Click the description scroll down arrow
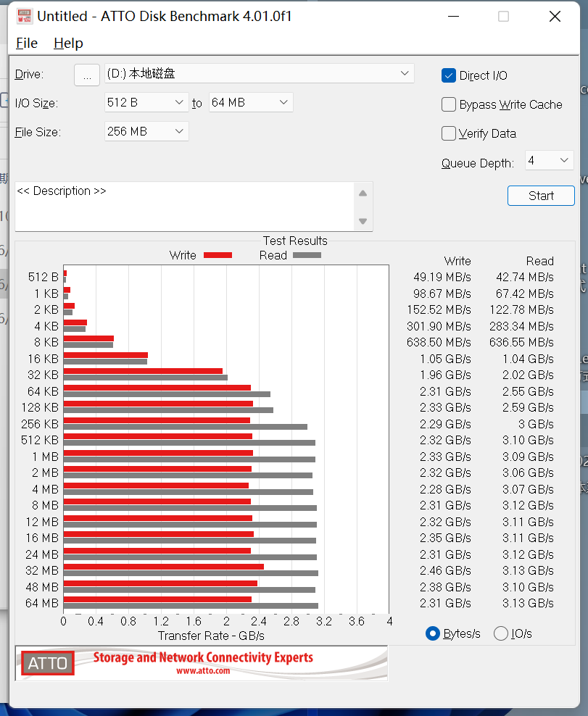588x716 pixels. pos(363,221)
